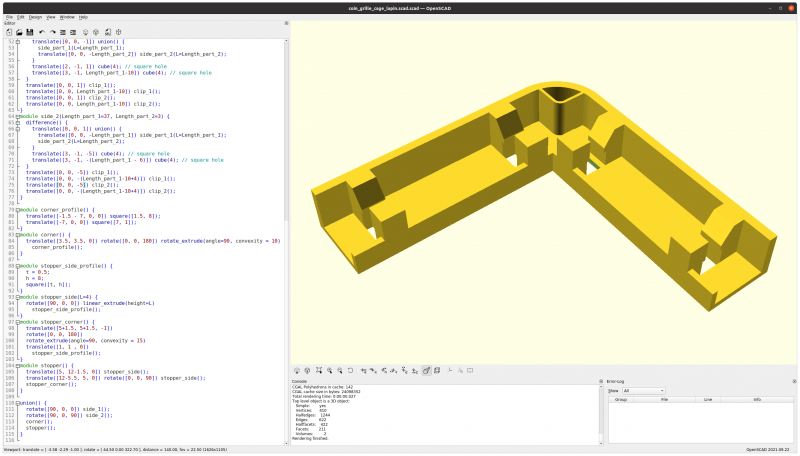
Task: Click the Reset View icon
Action: (x=350, y=371)
